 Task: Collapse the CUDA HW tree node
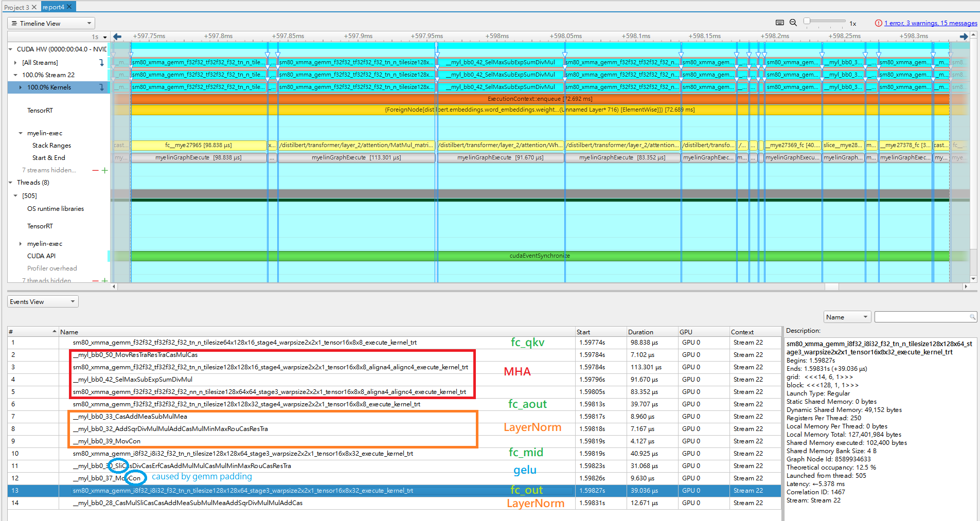(x=11, y=49)
